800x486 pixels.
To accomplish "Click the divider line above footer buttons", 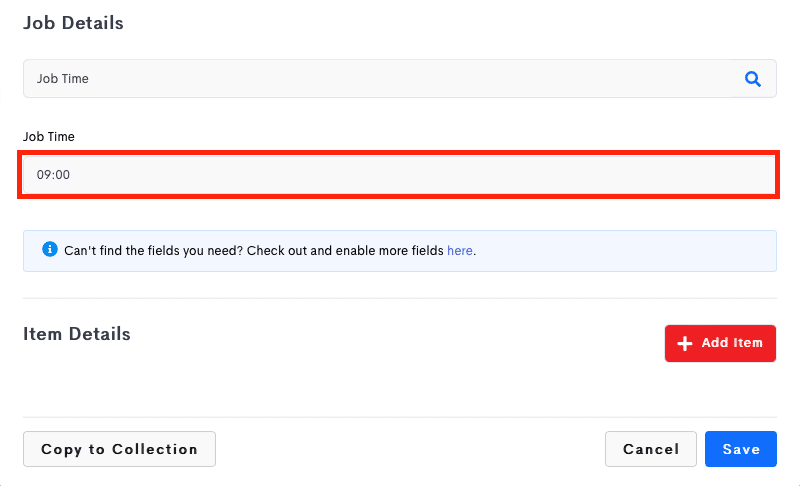I will pyautogui.click(x=399, y=417).
